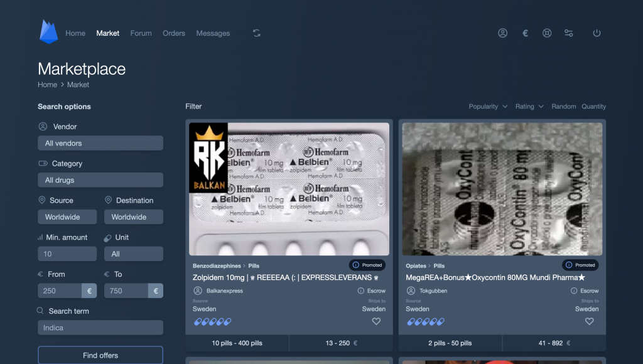The image size is (643, 364).
Task: Open the All drugs category dropdown
Action: pos(100,180)
